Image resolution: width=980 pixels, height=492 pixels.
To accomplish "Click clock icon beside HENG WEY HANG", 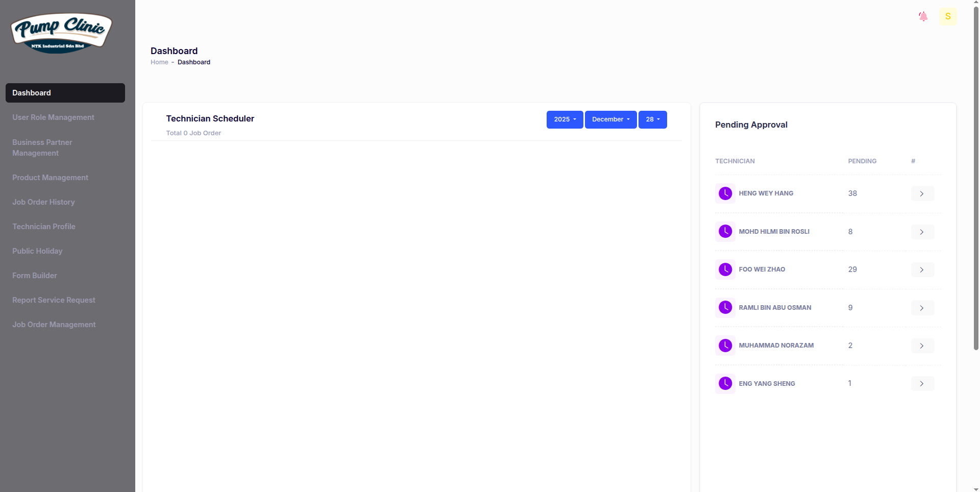I will coord(725,193).
